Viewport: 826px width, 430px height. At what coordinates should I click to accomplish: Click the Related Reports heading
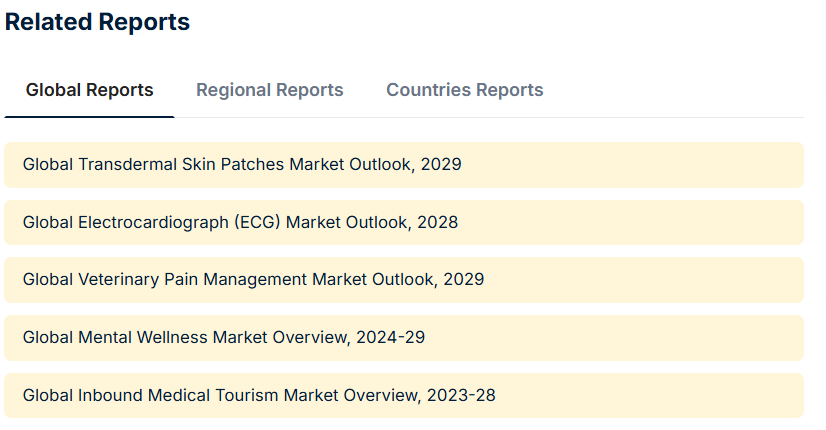click(97, 22)
